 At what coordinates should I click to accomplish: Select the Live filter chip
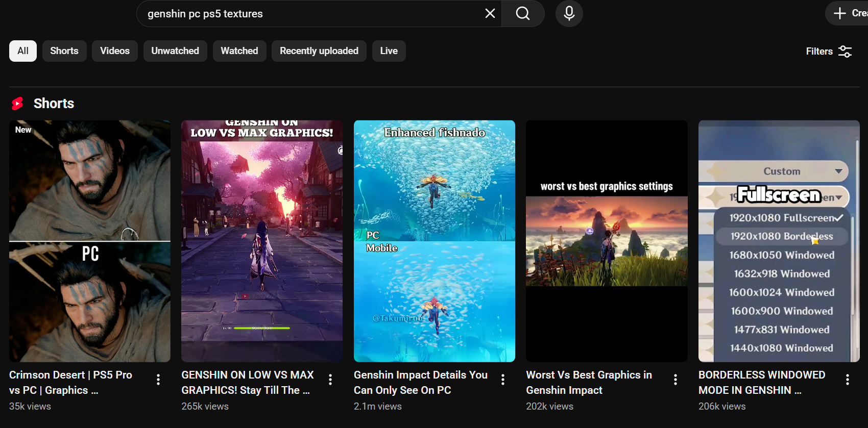[389, 51]
